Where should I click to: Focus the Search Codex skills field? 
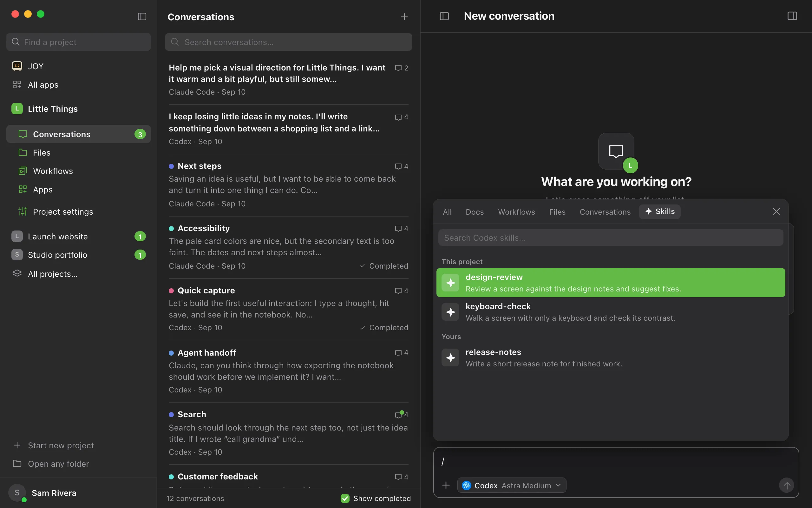(x=611, y=237)
